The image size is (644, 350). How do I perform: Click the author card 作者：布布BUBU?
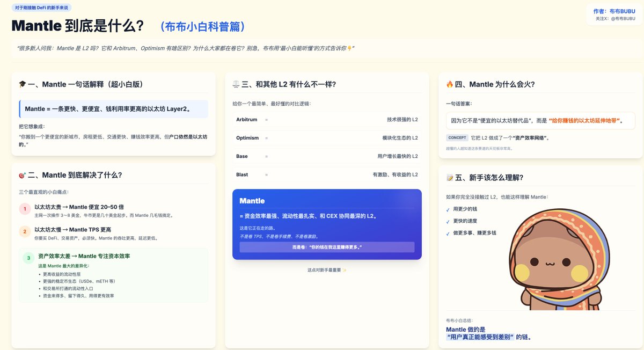(614, 14)
